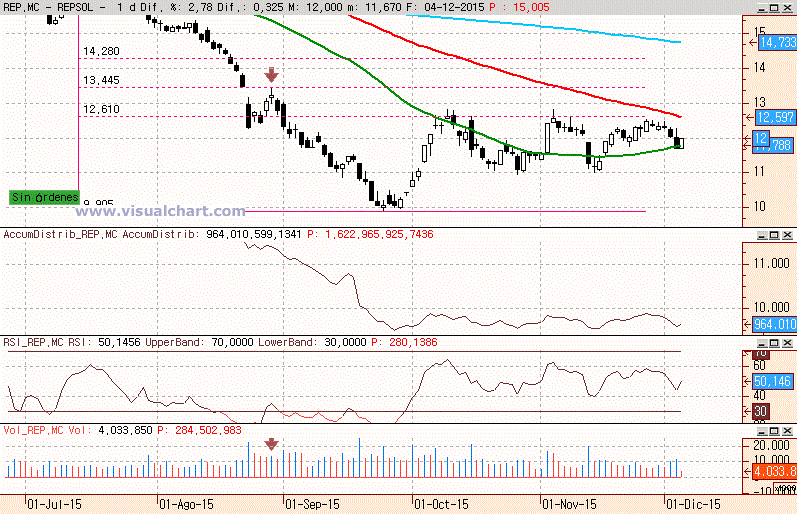Maximize the AccumDistrib indicator panel
Screen dimensions: 797x514
point(774,235)
